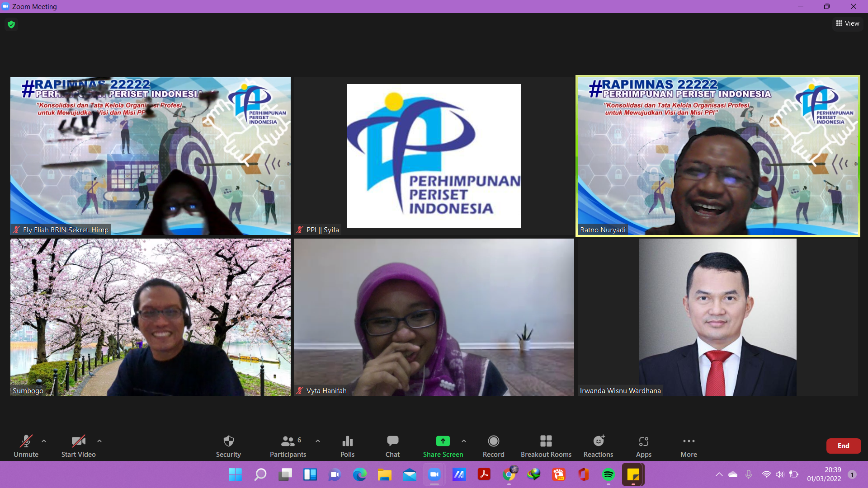The width and height of the screenshot is (868, 488).
Task: Open the Reactions menu
Action: click(x=598, y=446)
